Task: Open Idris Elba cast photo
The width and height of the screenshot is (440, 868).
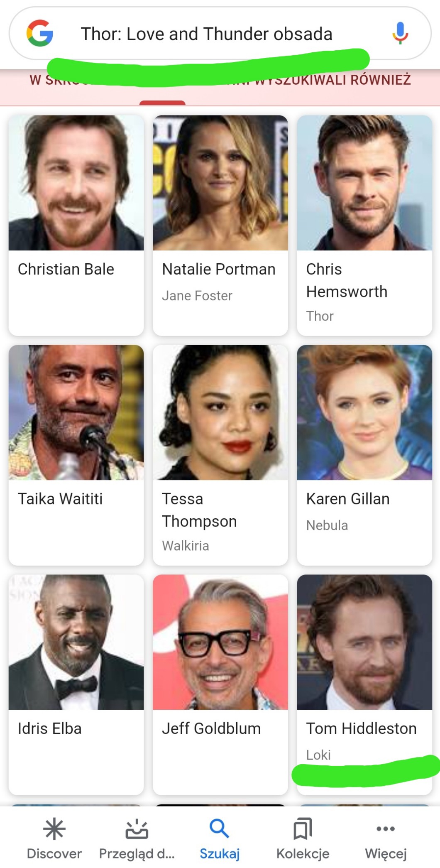Action: [76, 642]
